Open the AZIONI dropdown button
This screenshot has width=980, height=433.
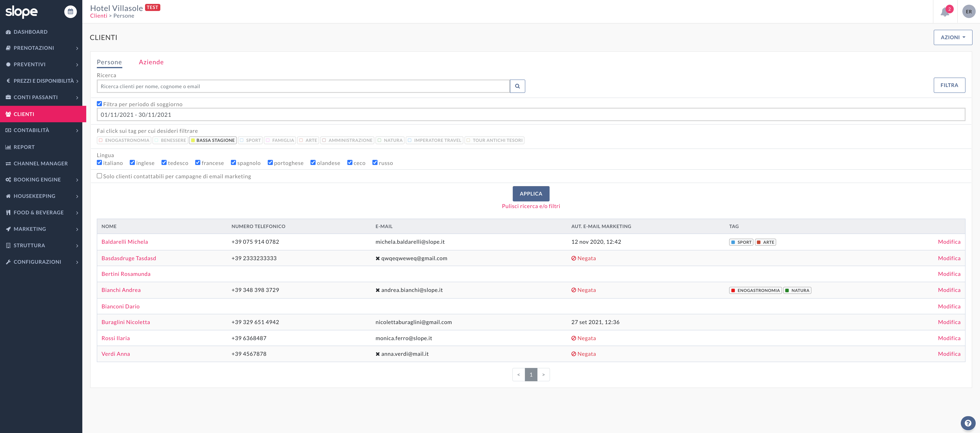click(953, 37)
